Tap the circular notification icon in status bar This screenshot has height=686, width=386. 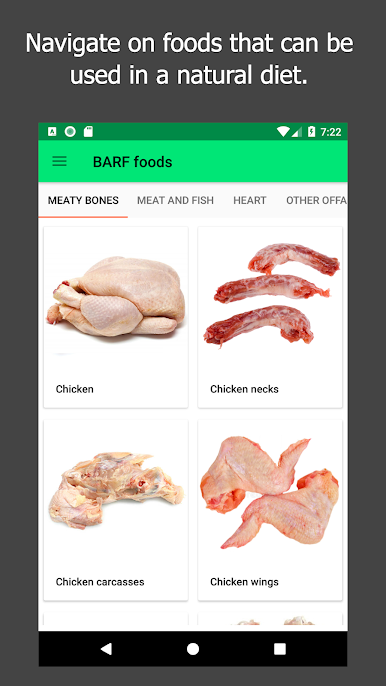pos(70,131)
